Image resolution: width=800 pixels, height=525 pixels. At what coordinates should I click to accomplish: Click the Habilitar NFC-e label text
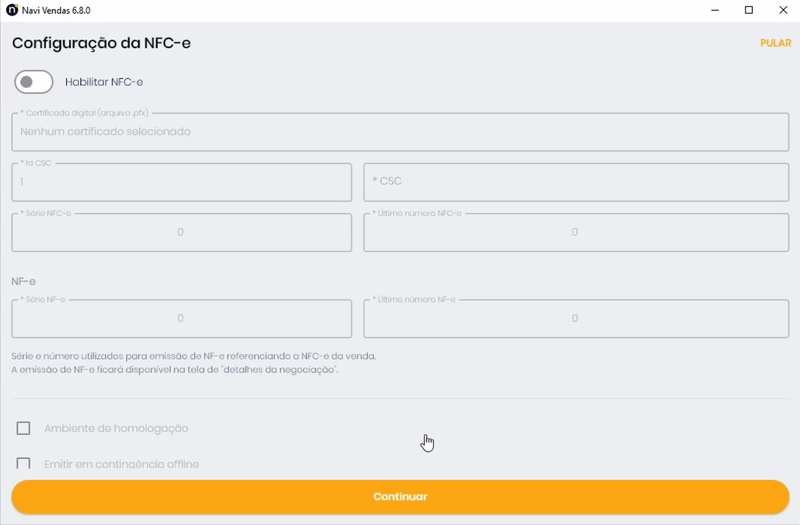110,82
